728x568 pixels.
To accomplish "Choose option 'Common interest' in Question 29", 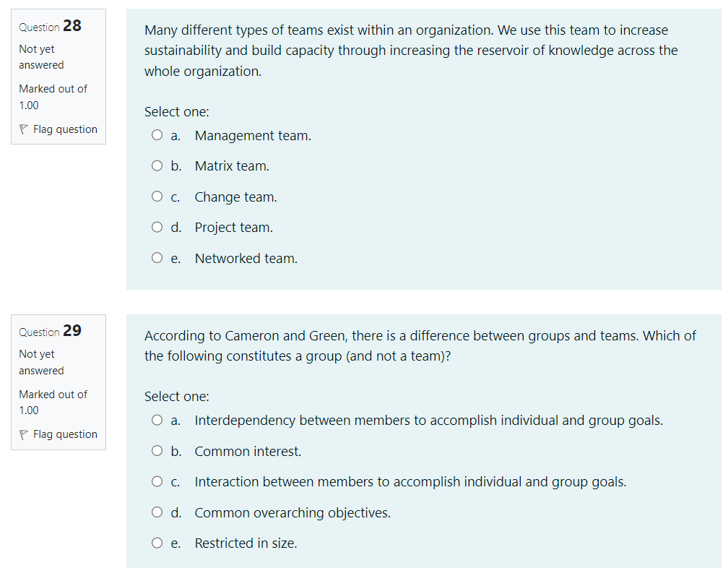I will (x=157, y=450).
